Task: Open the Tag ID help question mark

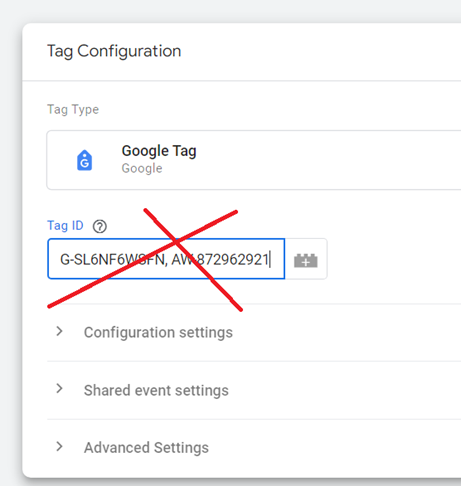Action: pyautogui.click(x=100, y=226)
